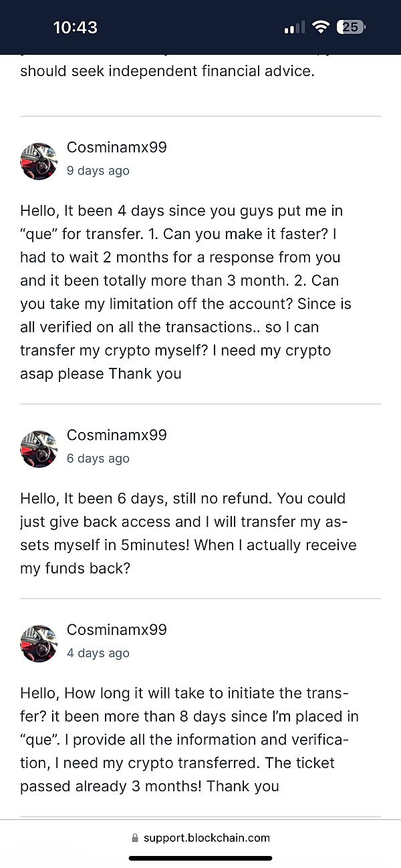The image size is (401, 868).
Task: Tap the battery level indicator
Action: [x=352, y=27]
